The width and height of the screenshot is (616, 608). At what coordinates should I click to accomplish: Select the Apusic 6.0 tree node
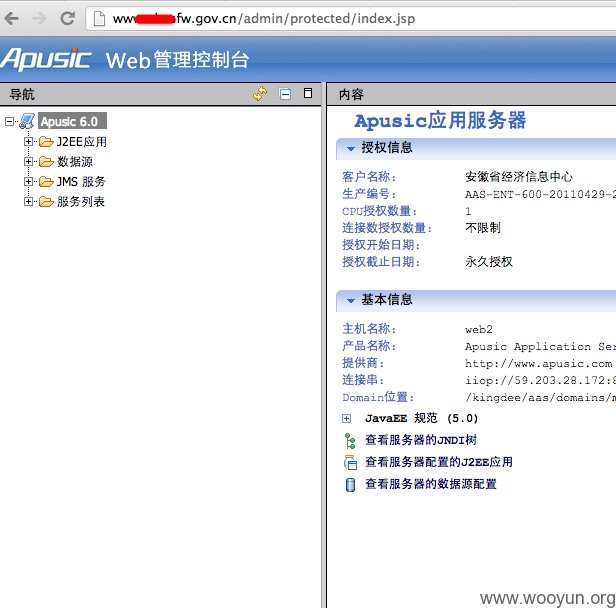point(72,121)
